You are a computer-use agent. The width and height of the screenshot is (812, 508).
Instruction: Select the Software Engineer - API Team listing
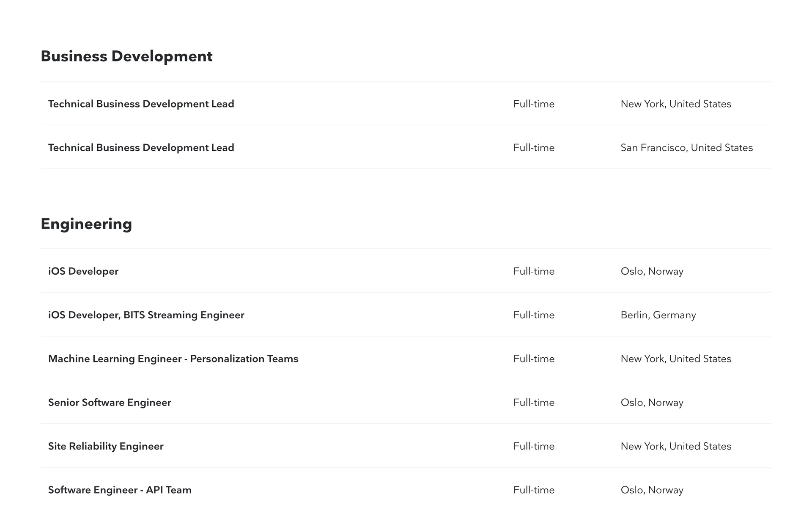(120, 490)
